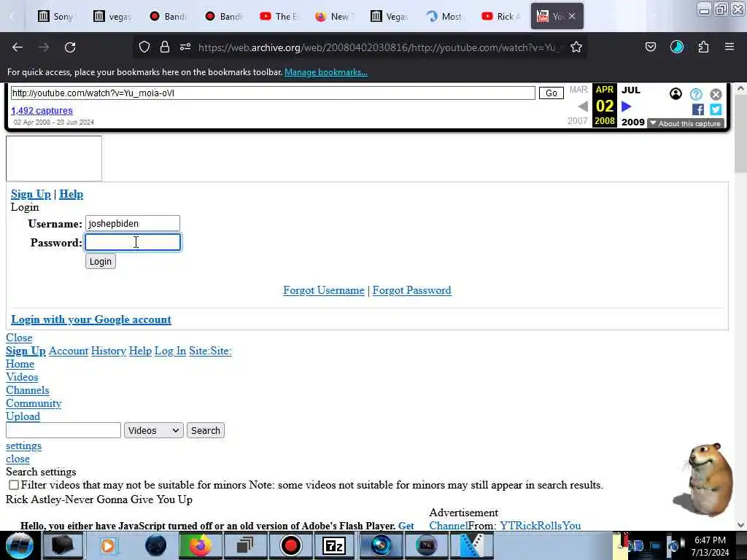
Task: Switch to the 'The E' YouTube tab
Action: pos(279,16)
